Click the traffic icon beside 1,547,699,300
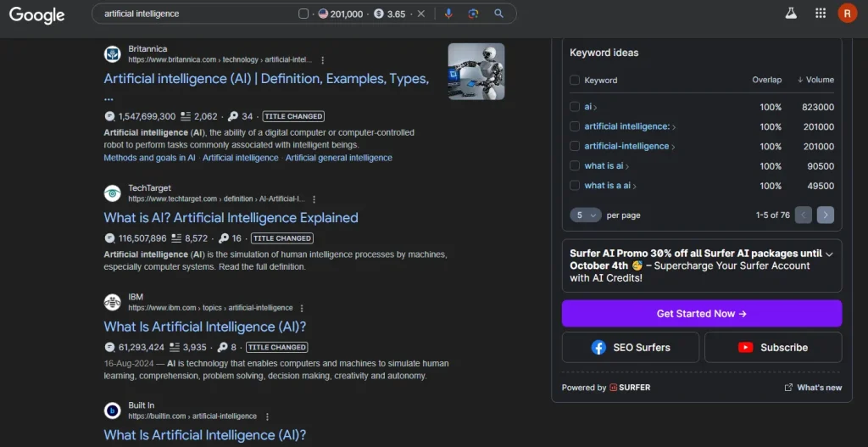The image size is (868, 447). point(109,116)
